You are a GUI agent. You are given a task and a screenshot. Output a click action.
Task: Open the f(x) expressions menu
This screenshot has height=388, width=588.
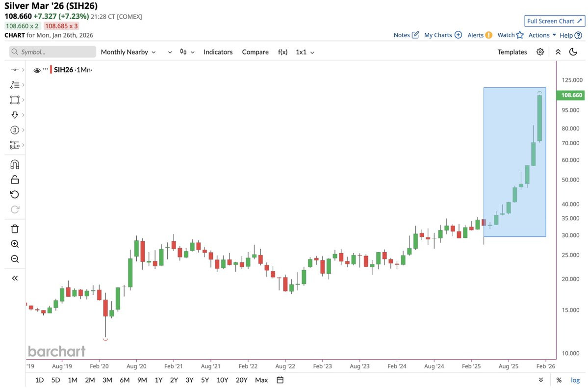(282, 52)
